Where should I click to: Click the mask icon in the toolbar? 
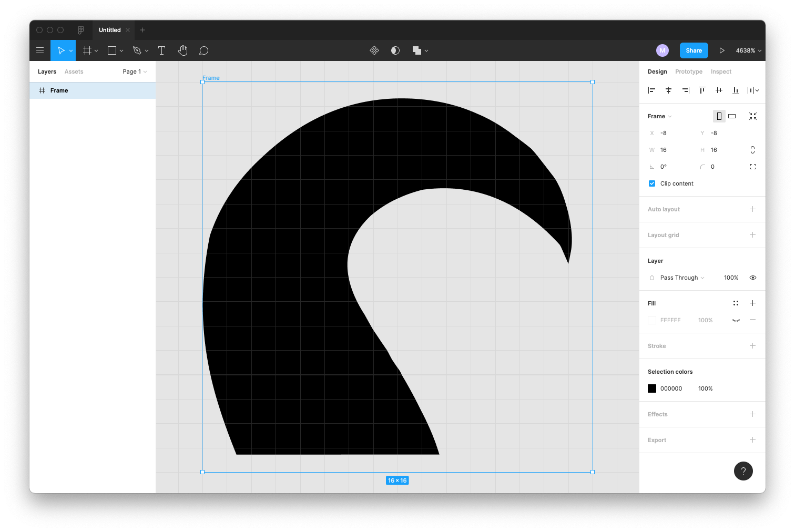[x=395, y=50]
